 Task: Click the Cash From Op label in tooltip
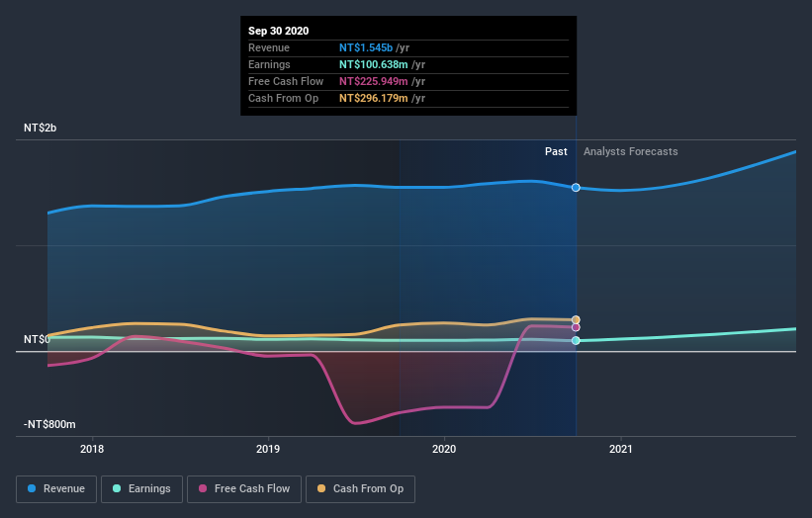click(283, 98)
